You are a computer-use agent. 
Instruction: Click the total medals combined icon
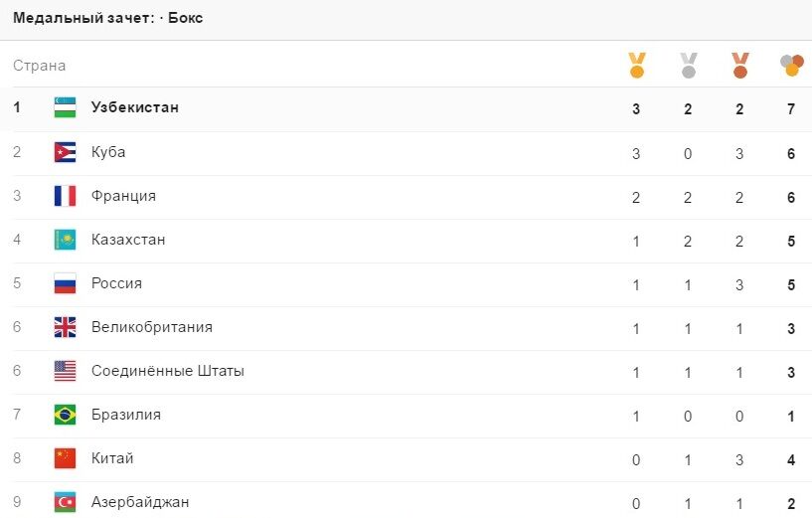(792, 66)
